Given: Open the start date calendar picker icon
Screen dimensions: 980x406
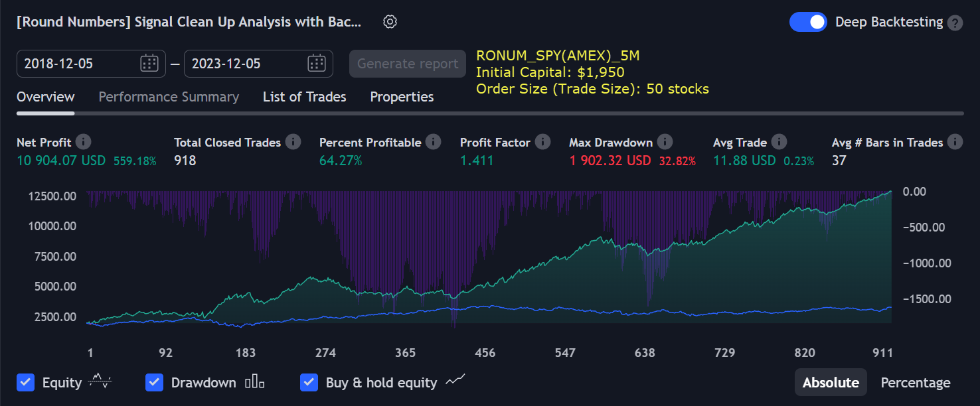Looking at the screenshot, I should (x=149, y=64).
